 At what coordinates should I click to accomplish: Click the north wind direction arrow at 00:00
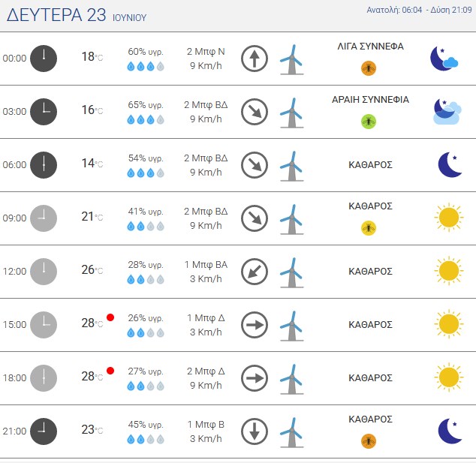pos(255,59)
